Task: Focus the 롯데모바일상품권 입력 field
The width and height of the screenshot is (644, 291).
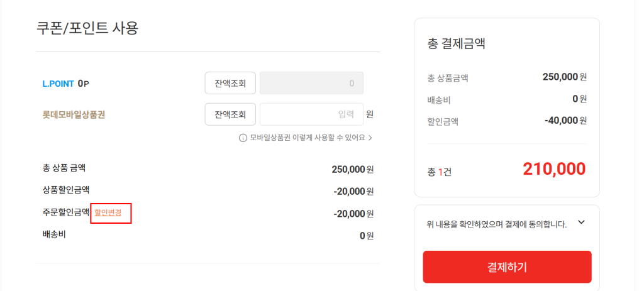Action: [311, 114]
